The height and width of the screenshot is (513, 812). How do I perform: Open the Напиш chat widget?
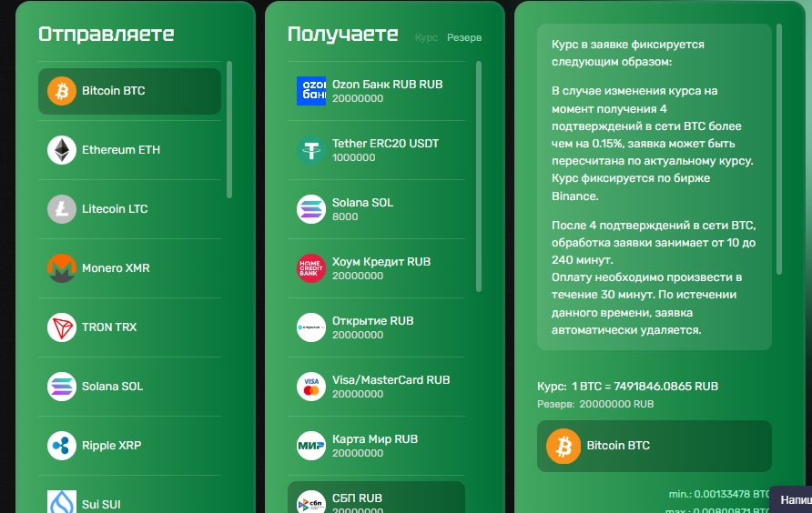click(x=791, y=499)
